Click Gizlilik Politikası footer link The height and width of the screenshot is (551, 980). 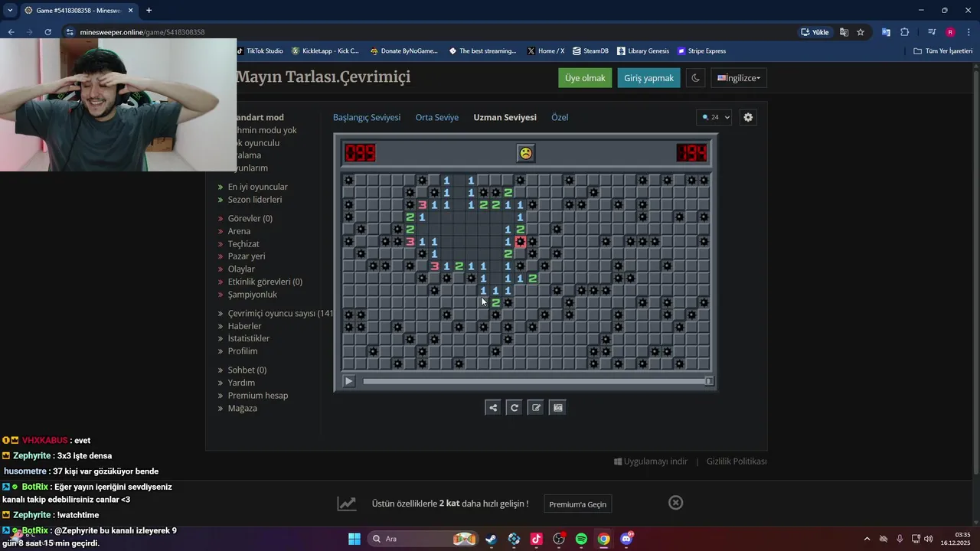(737, 461)
